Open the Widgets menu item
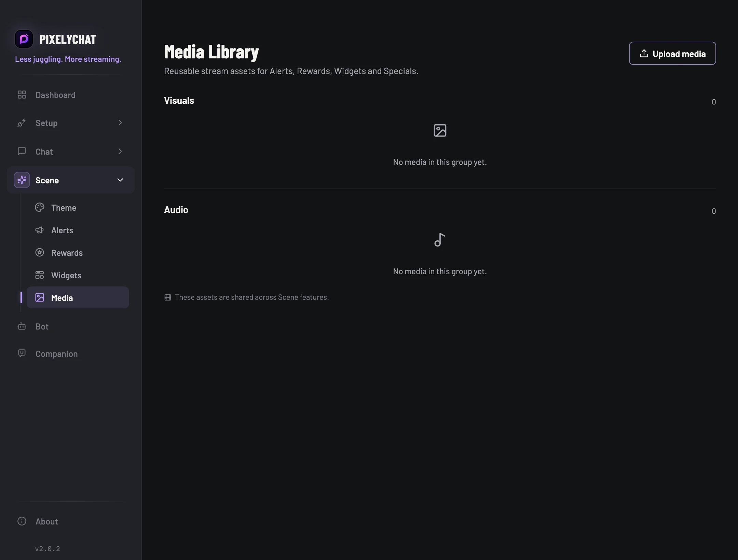 78,275
